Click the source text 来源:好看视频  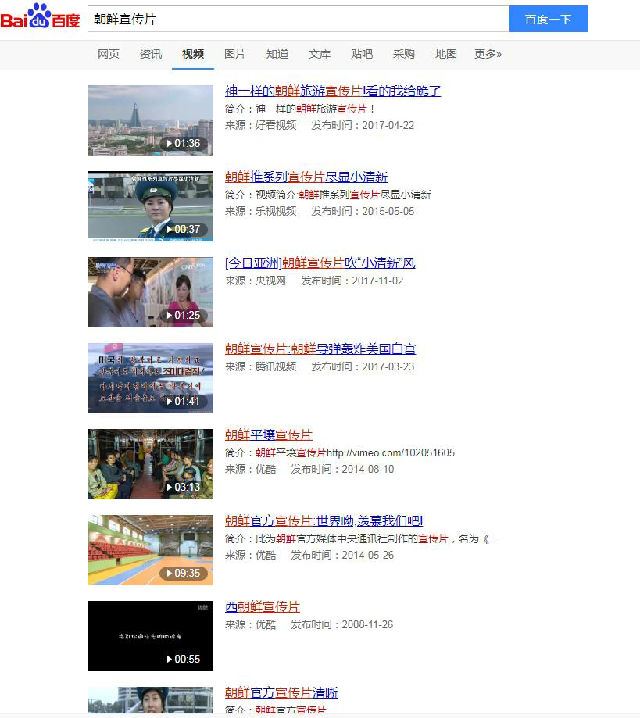(260, 125)
